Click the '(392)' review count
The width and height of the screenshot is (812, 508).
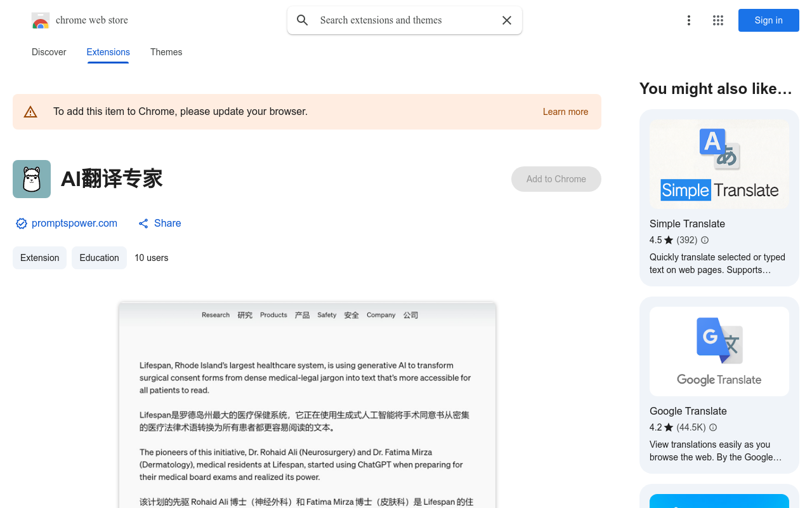click(x=687, y=240)
